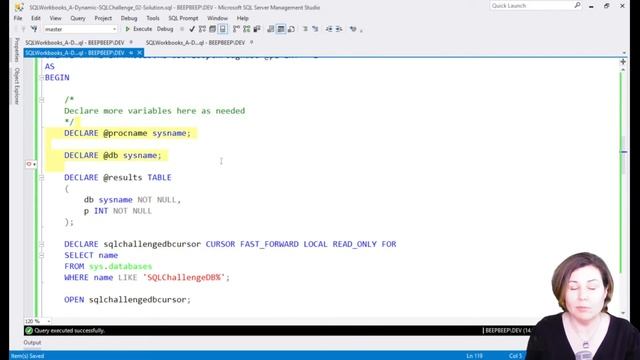Switch to the first SQLWorkbooks document tab
Screen dimensions: 640x360
[75, 42]
